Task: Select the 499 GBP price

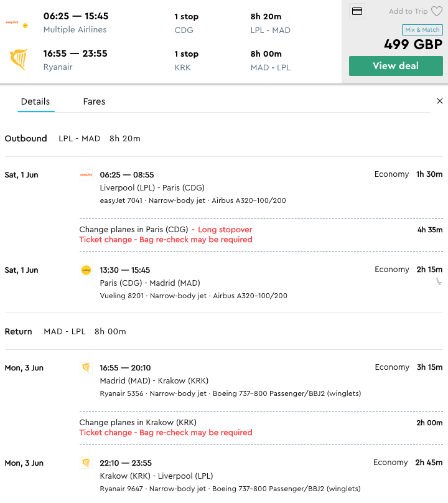Action: pyautogui.click(x=413, y=44)
